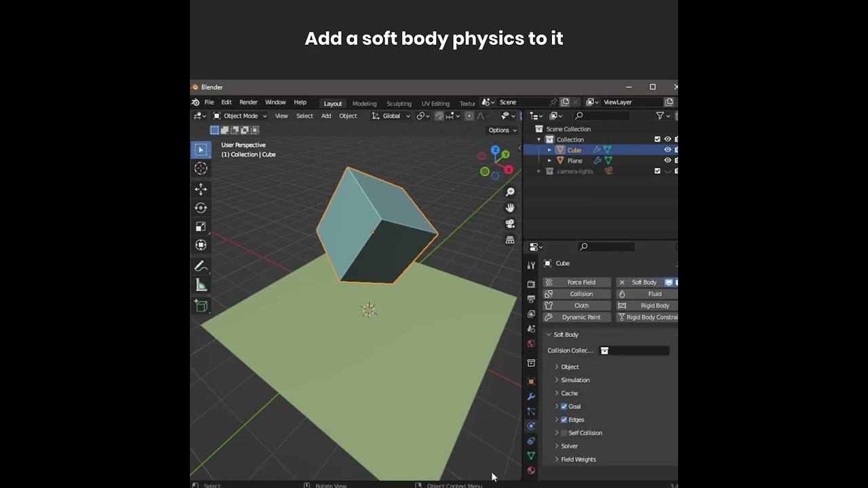Screen dimensions: 868x488
Task: Select the Move tool
Action: 201,189
